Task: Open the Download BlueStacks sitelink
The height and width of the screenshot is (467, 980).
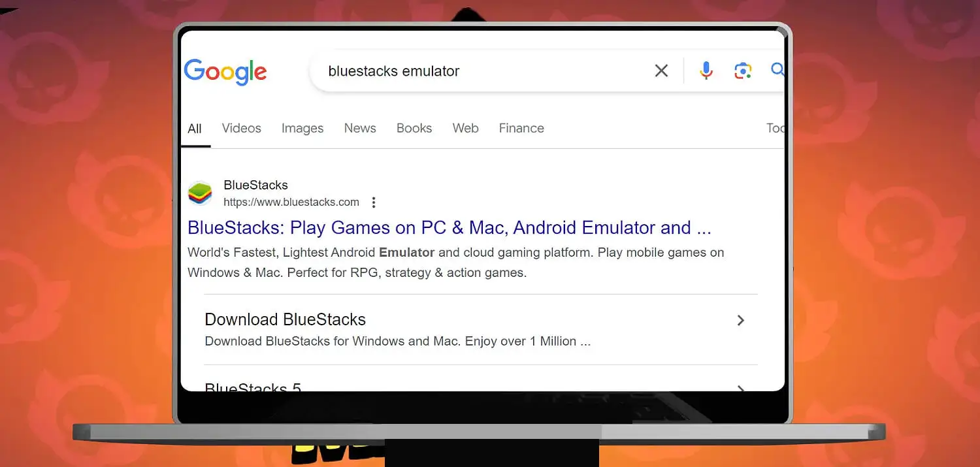Action: 286,319
